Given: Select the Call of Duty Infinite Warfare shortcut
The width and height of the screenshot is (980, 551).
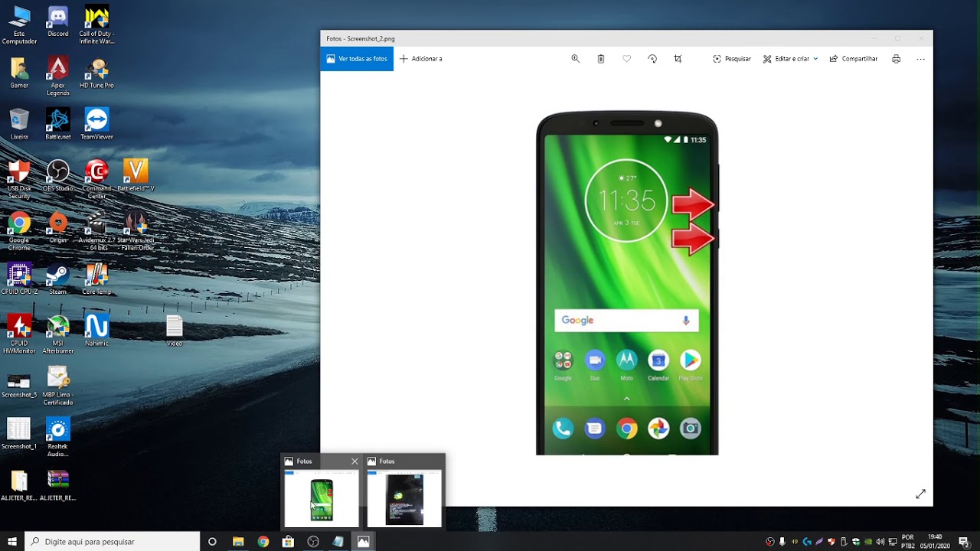Looking at the screenshot, I should pos(96,25).
